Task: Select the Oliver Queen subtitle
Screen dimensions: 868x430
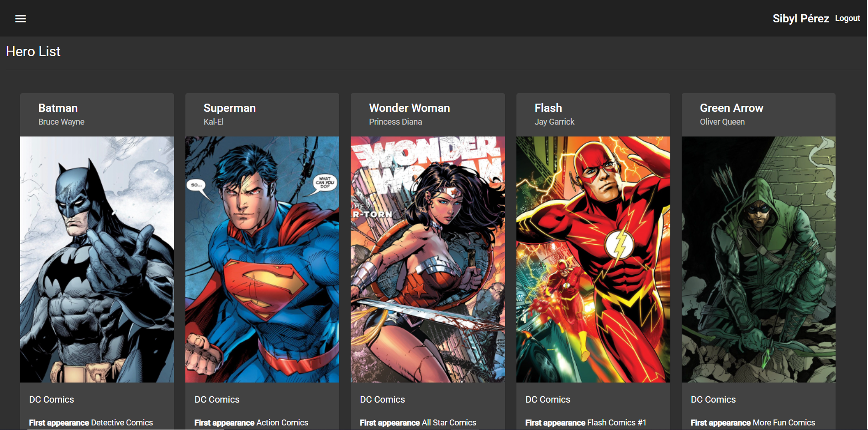Action: pos(722,122)
